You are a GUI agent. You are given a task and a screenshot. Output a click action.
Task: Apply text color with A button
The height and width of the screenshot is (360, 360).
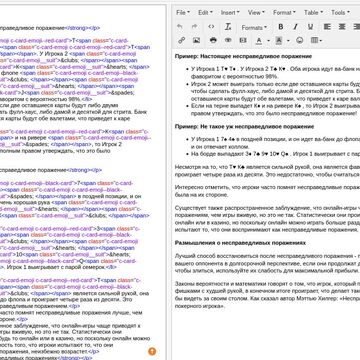tap(259, 40)
